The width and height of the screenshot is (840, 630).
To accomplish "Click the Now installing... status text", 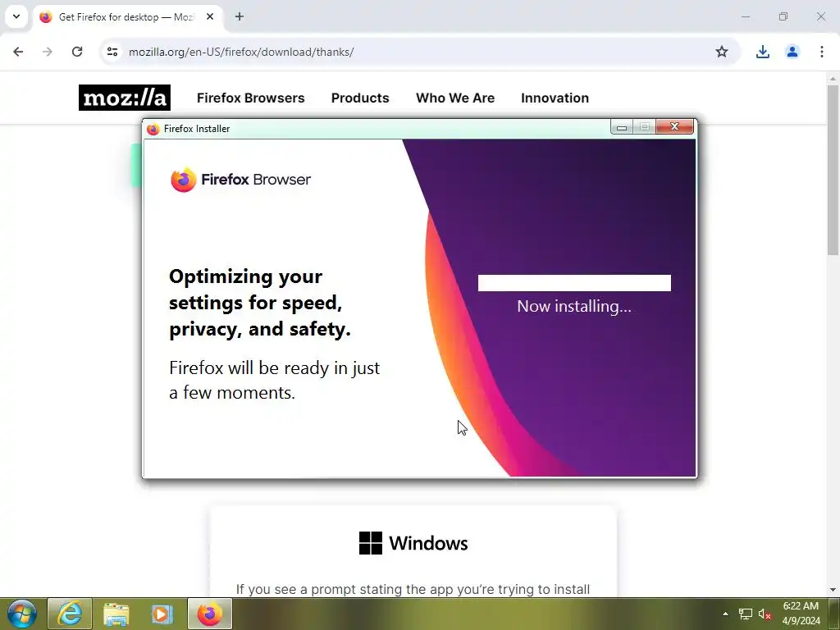I will (573, 306).
